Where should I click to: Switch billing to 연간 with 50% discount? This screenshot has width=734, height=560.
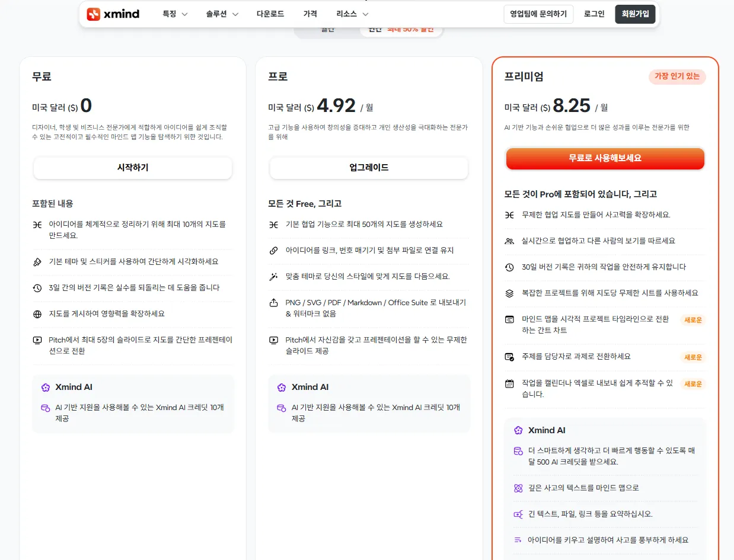pyautogui.click(x=401, y=28)
